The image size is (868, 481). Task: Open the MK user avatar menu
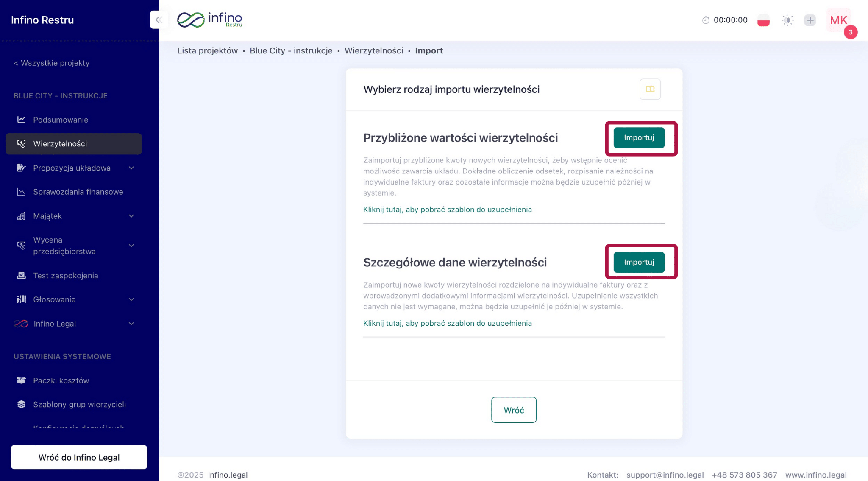[x=838, y=20]
